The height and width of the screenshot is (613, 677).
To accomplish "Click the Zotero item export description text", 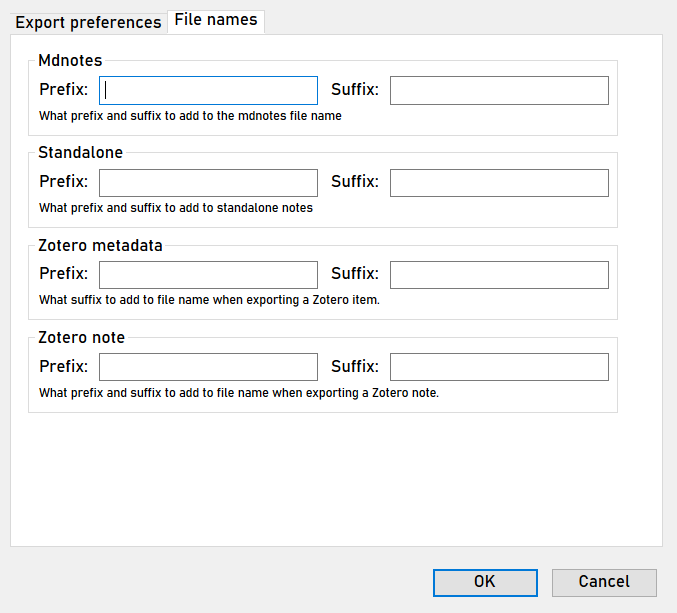I will point(209,300).
